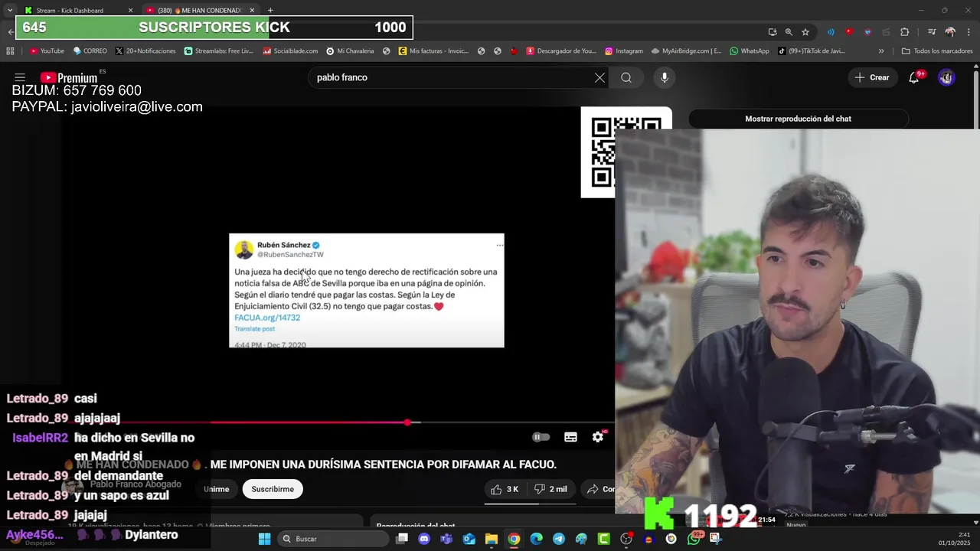Open Instagram bookmark
The height and width of the screenshot is (551, 980).
[x=624, y=51]
